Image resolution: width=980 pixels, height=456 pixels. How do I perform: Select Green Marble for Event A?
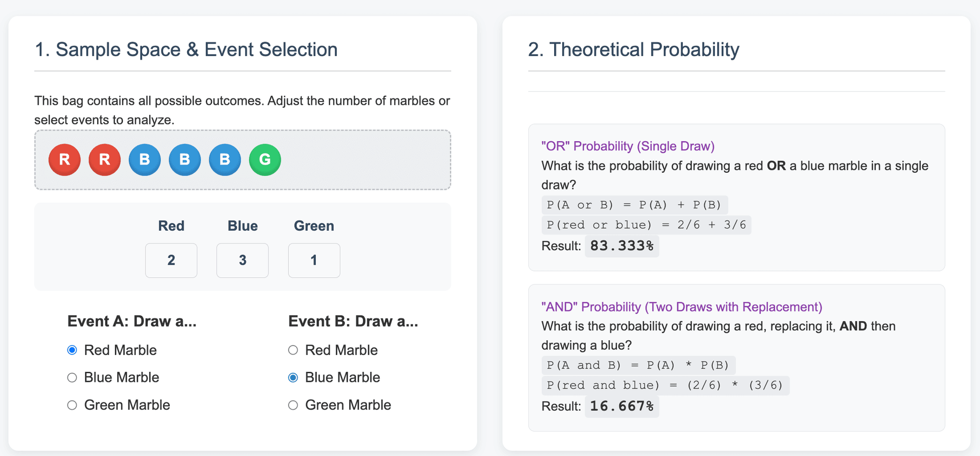pyautogui.click(x=72, y=405)
